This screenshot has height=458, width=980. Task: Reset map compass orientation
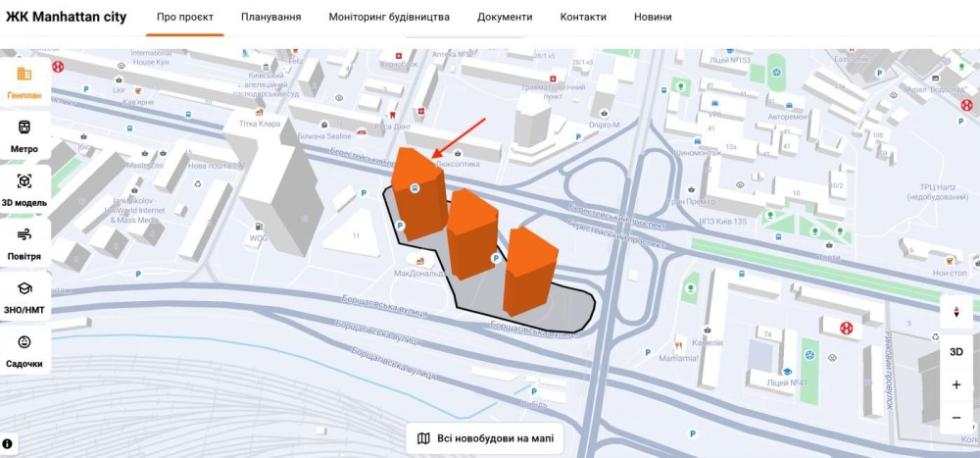tap(956, 313)
